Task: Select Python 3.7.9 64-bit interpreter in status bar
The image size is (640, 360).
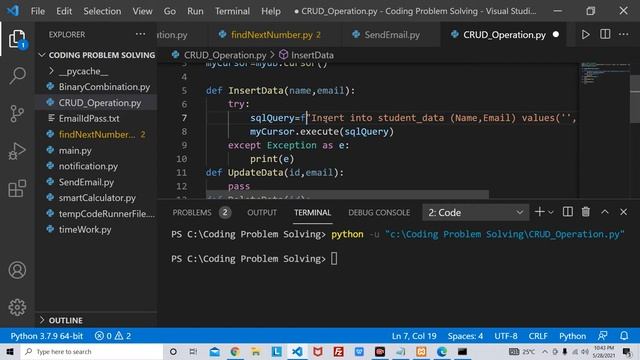Action: [47, 336]
